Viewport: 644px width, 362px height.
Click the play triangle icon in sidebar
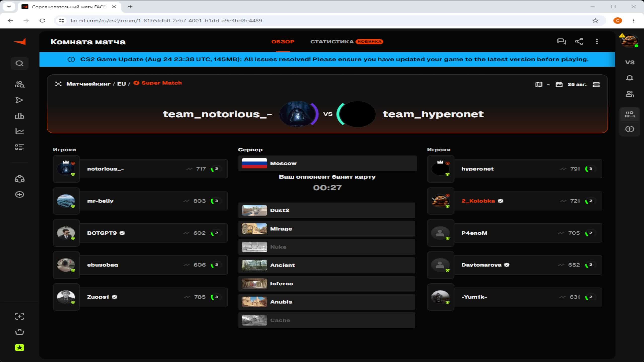[x=20, y=100]
